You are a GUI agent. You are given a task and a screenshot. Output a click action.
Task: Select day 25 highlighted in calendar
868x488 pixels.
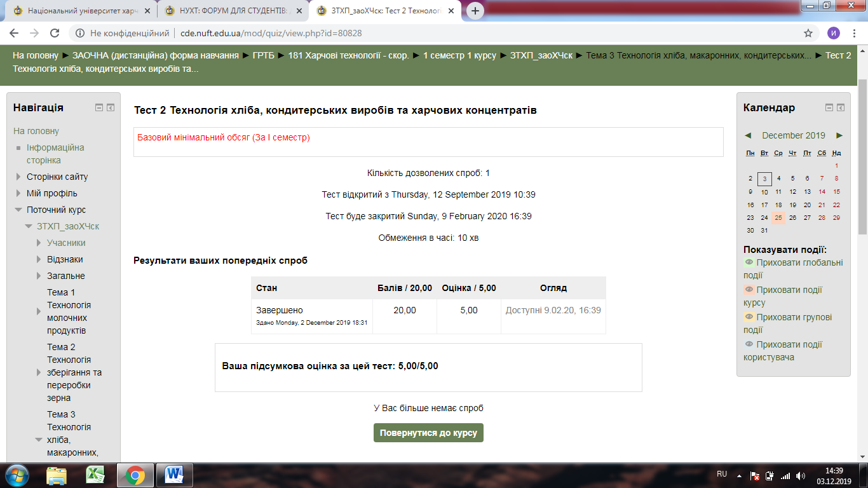pos(778,217)
